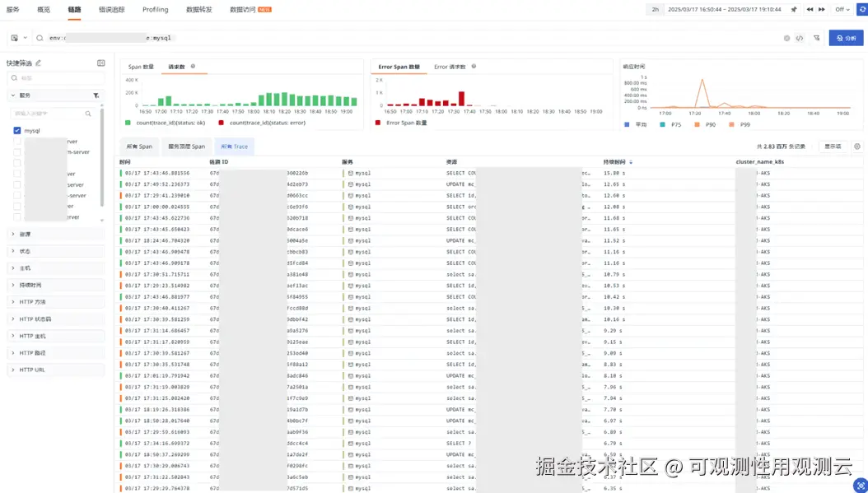The width and height of the screenshot is (868, 493).
Task: Switch the search bar to code mode
Action: (x=800, y=38)
